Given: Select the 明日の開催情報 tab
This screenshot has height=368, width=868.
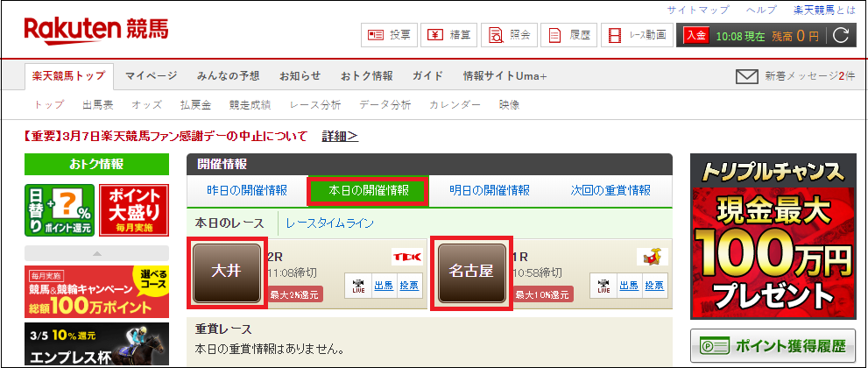Looking at the screenshot, I should pos(490,191).
